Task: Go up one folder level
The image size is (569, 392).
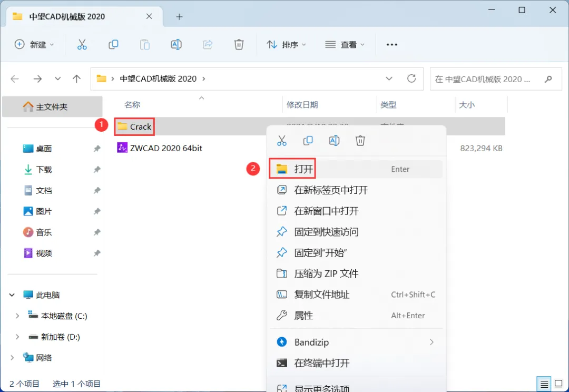Action: (x=76, y=79)
